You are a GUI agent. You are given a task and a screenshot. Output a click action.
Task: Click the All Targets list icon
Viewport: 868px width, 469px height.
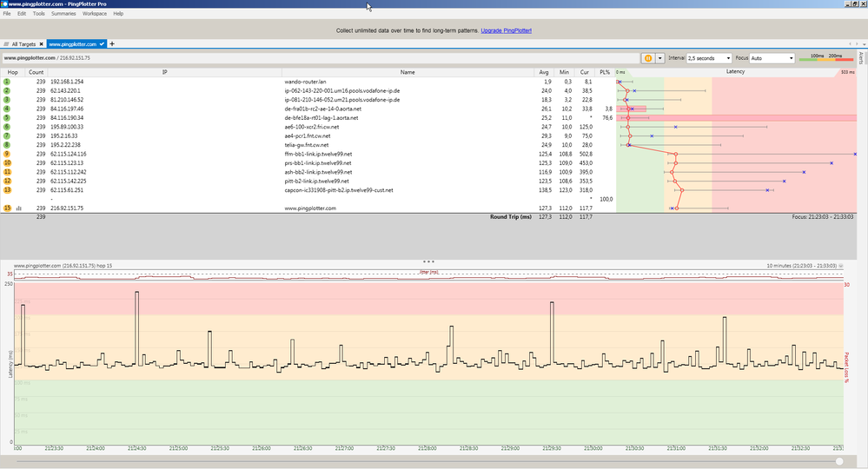[x=7, y=43]
